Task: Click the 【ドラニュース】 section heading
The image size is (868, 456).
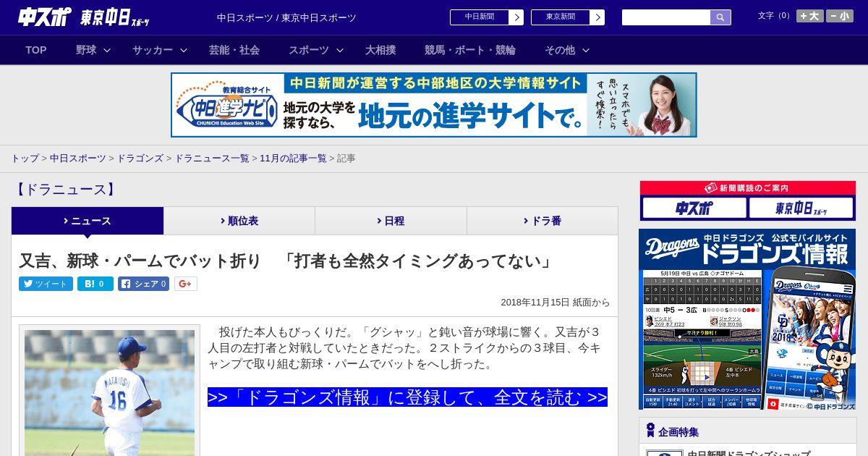Action: [x=65, y=190]
